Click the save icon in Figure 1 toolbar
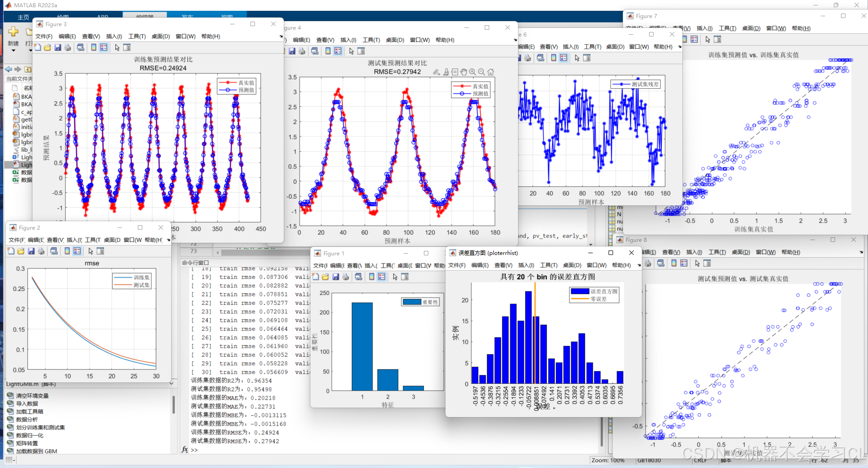Viewport: 868px width, 468px height. click(x=336, y=277)
